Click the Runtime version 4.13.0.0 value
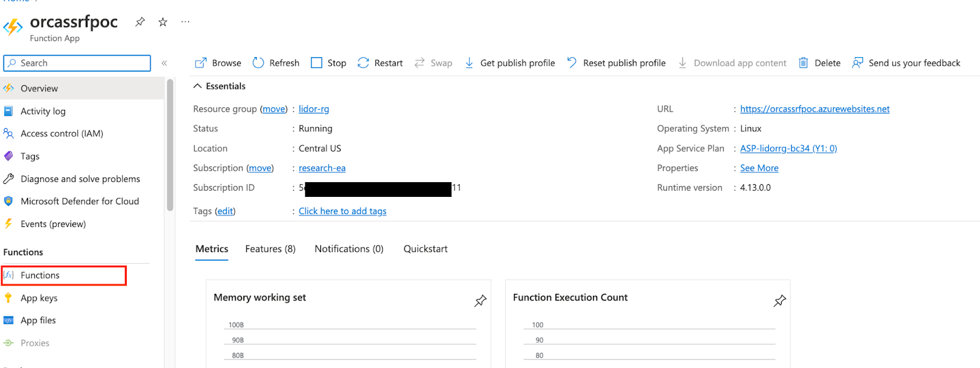This screenshot has height=368, width=980. [x=755, y=188]
